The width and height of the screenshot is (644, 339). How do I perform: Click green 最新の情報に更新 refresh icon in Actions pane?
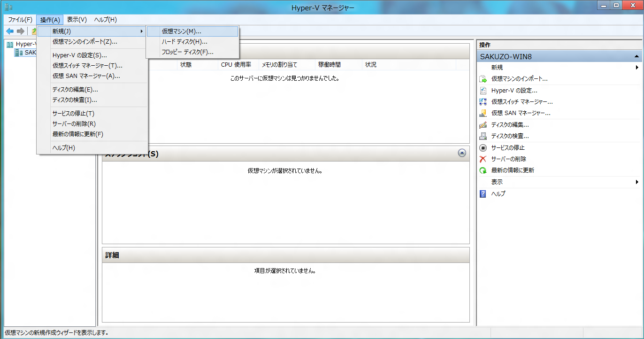[x=483, y=170]
